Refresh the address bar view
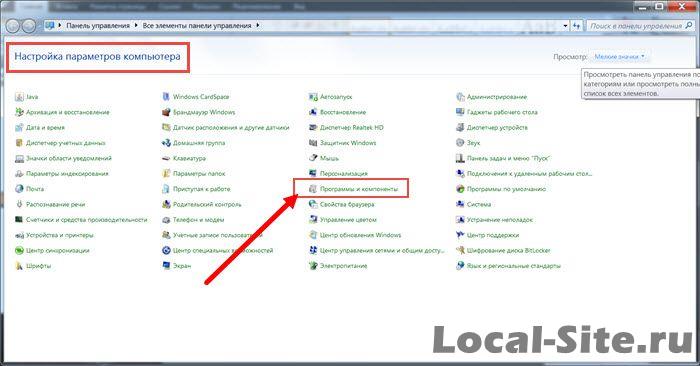Screen dimensions: 700x366 tap(577, 26)
